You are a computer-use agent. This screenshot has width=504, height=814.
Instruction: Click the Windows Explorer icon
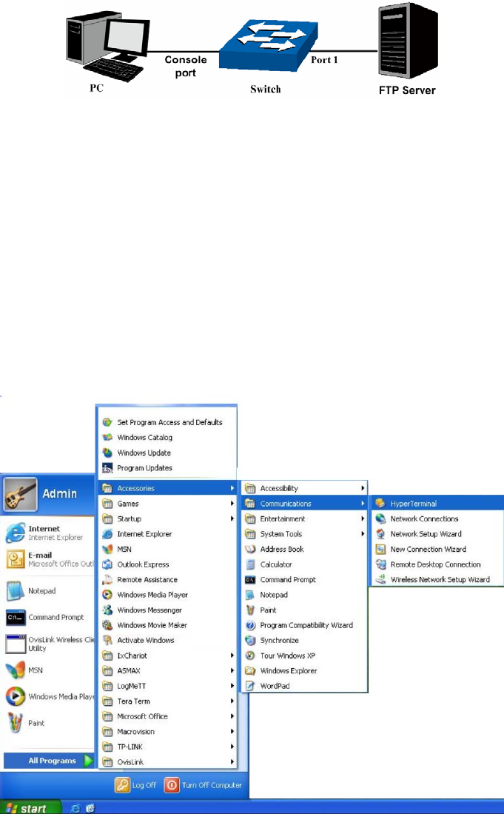tap(250, 671)
